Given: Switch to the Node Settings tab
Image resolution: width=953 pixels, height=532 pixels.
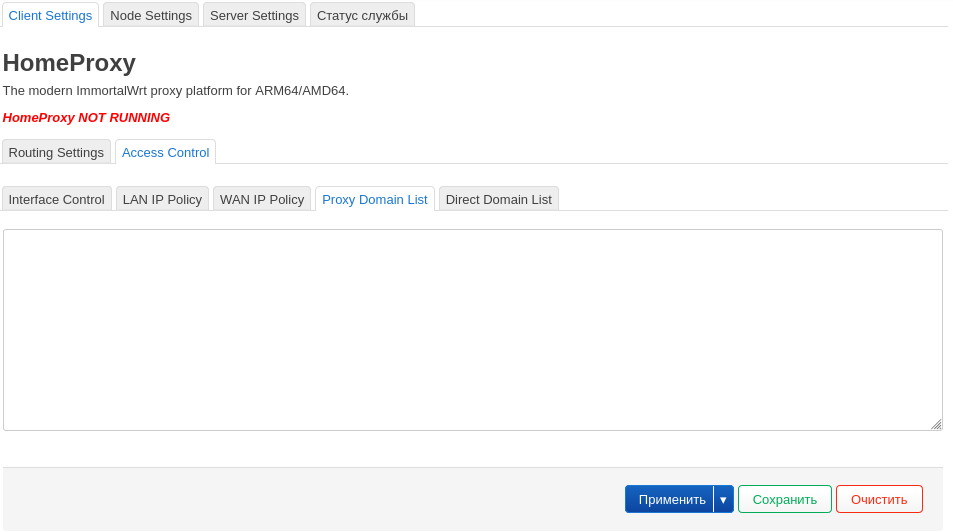Looking at the screenshot, I should point(151,15).
